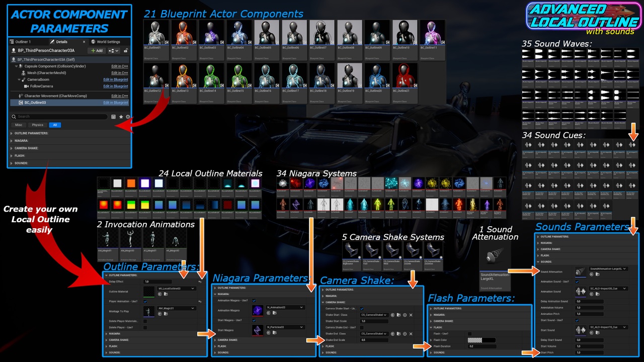Clear the Shake End Class with X icon
The width and height of the screenshot is (644, 362).
coord(411,334)
